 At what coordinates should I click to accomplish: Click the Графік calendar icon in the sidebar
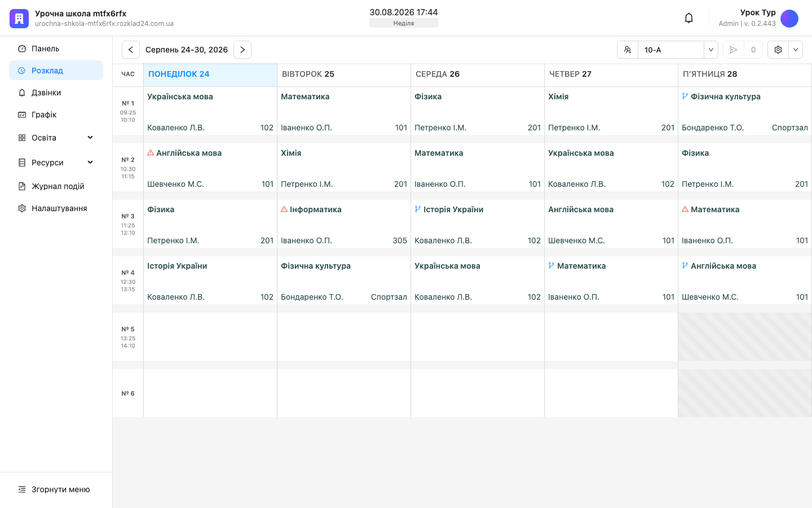coord(22,115)
